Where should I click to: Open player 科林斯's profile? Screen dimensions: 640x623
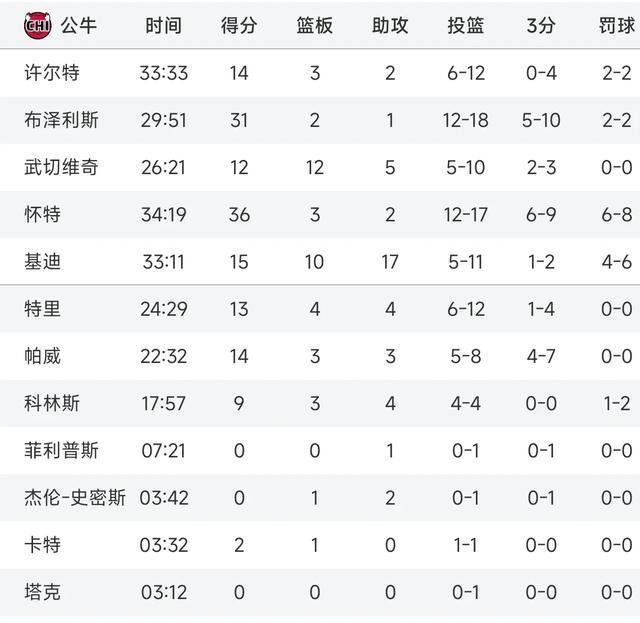[x=52, y=403]
